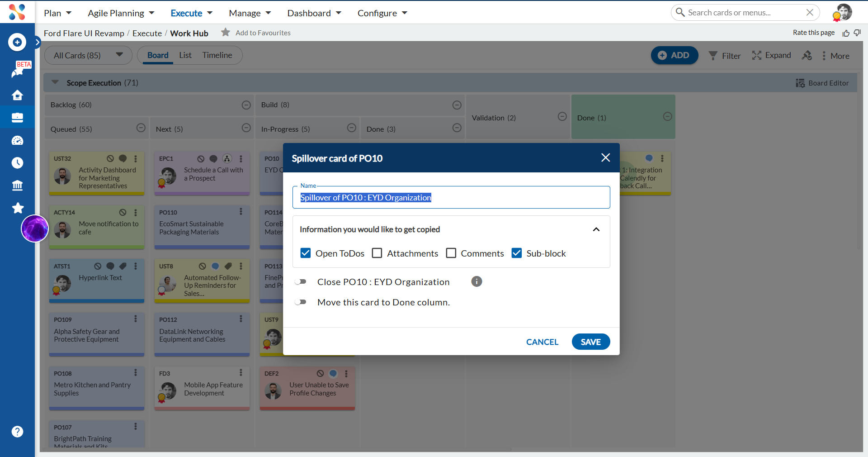
Task: Open the All Cards (85) dropdown
Action: point(89,55)
